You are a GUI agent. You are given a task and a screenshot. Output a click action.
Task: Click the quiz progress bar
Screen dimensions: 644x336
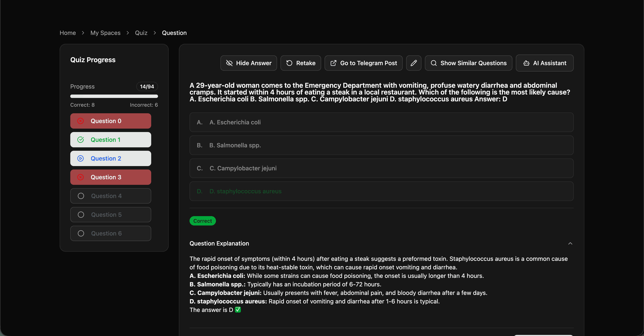[x=114, y=96]
